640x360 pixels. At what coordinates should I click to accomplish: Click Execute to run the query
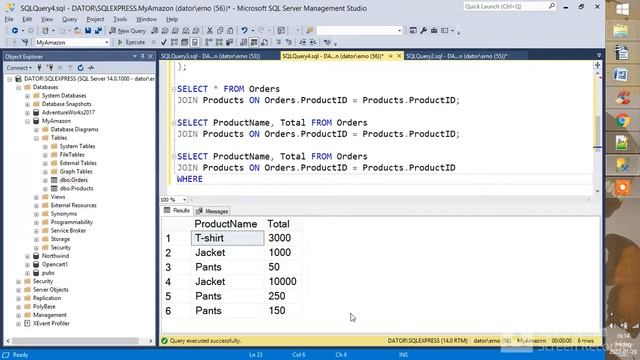[131, 42]
